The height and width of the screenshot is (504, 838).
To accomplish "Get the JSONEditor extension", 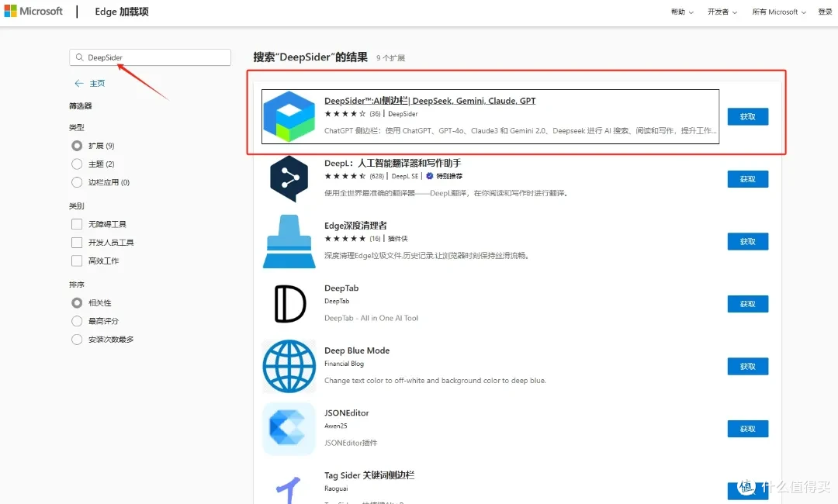I will 748,429.
